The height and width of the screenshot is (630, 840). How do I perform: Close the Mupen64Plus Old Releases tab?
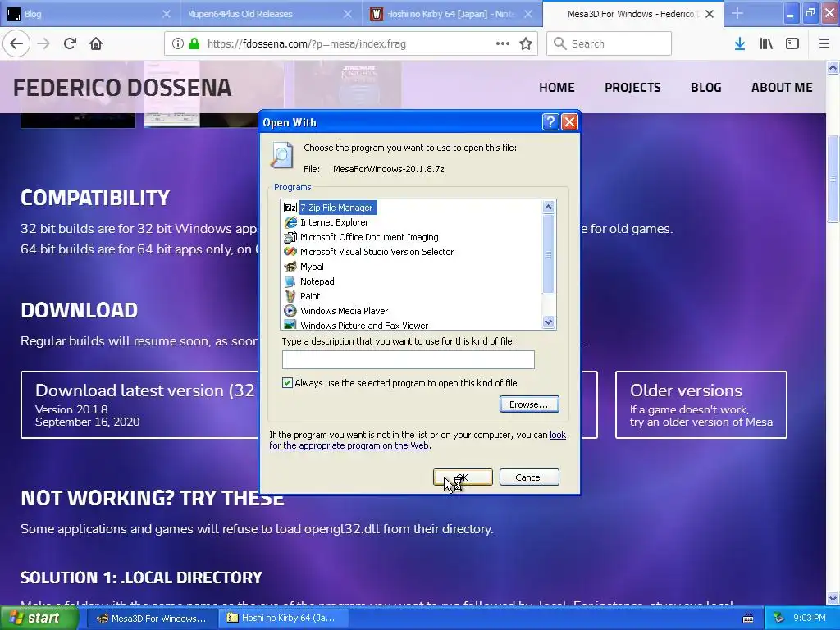tap(347, 13)
